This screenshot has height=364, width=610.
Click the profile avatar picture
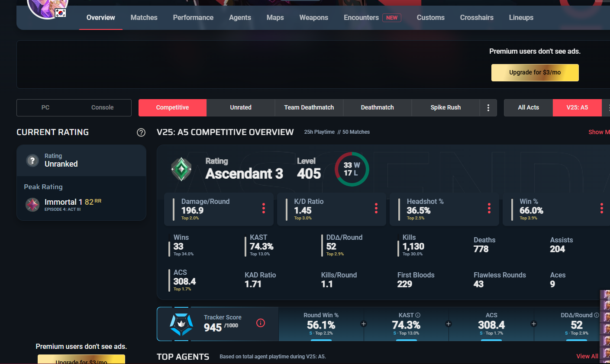[47, 6]
